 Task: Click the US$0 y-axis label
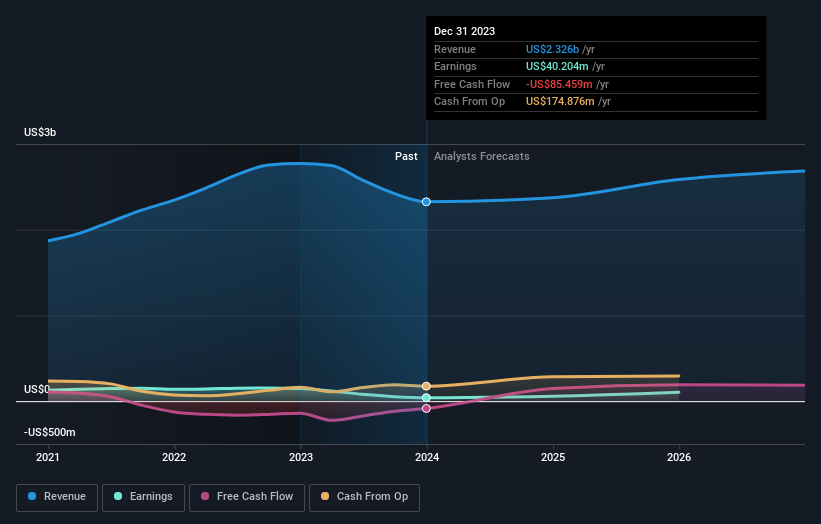click(x=36, y=389)
